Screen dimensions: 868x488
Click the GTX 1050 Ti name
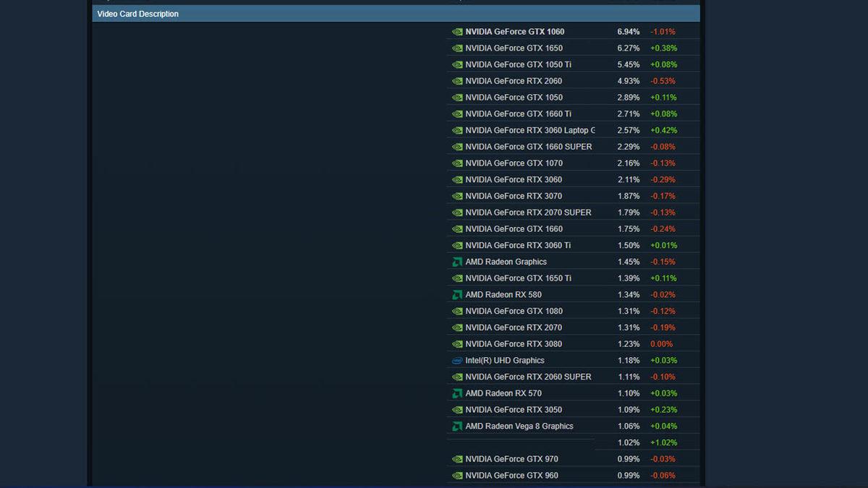[x=518, y=64]
